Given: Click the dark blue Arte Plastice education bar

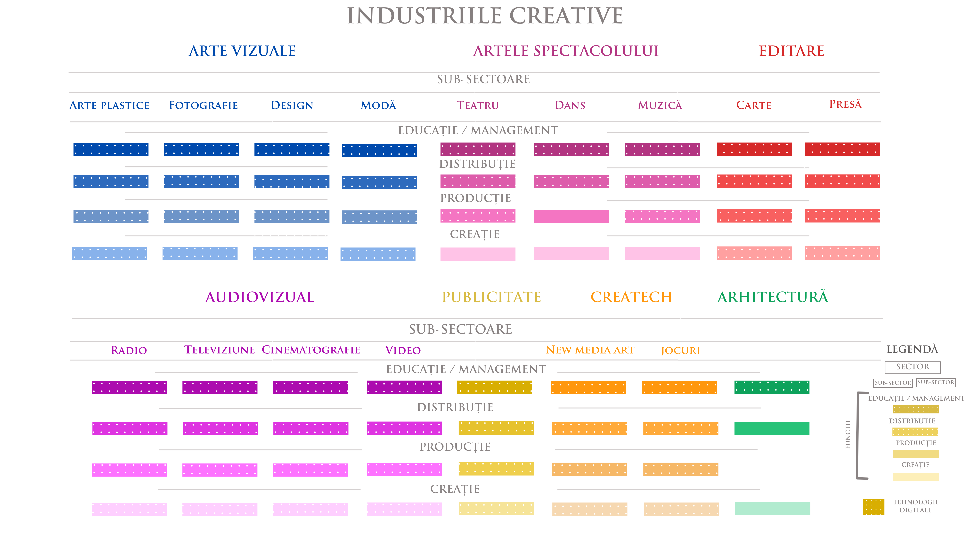Looking at the screenshot, I should point(111,149).
